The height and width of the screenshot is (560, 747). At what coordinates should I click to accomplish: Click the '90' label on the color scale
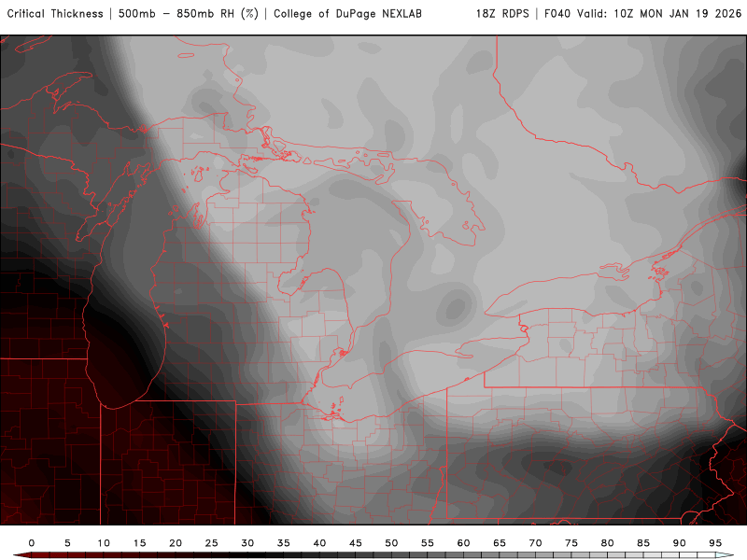(x=680, y=543)
